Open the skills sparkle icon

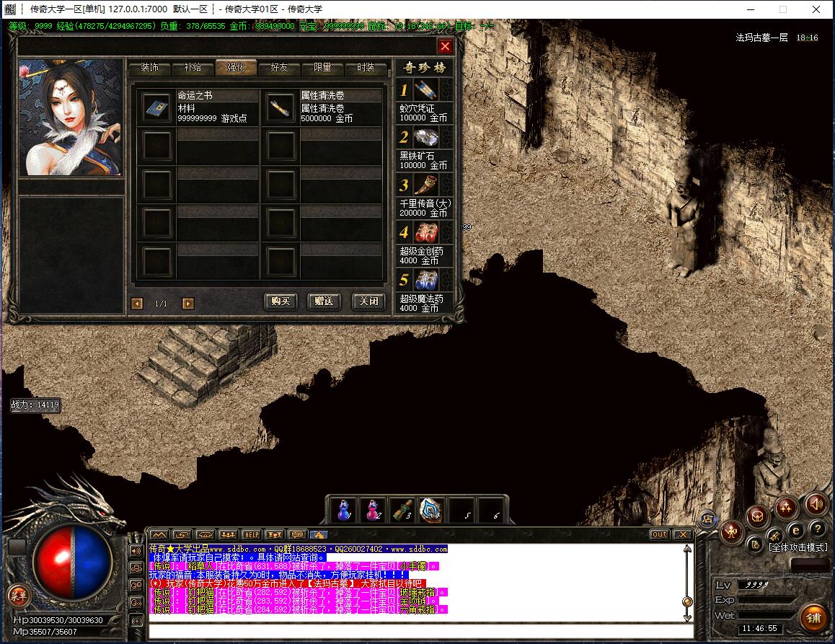tap(786, 507)
